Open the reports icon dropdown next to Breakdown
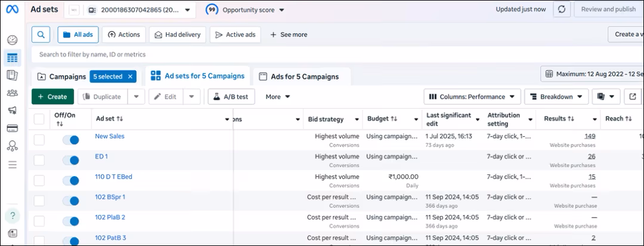Image resolution: width=644 pixels, height=246 pixels. click(x=606, y=97)
